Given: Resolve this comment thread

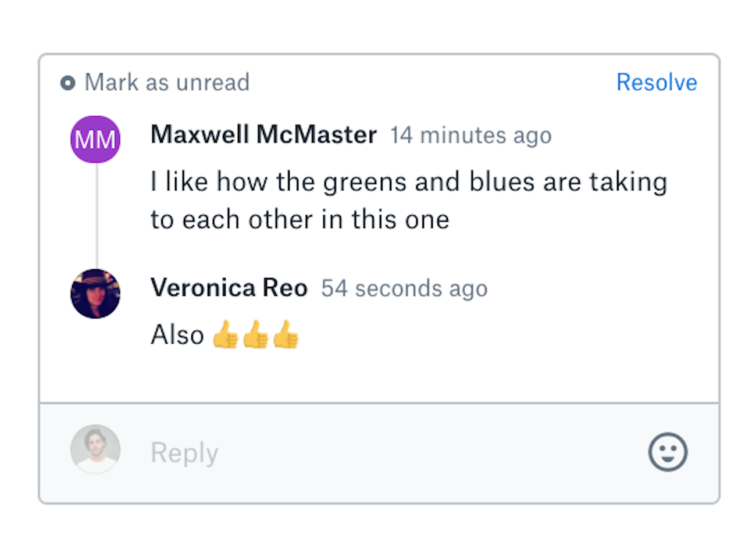Looking at the screenshot, I should tap(657, 83).
